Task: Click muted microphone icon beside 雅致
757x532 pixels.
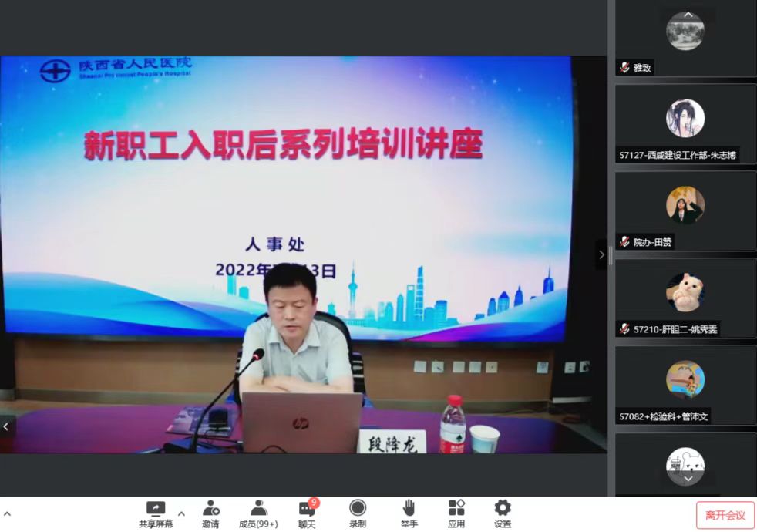Action: pos(624,68)
